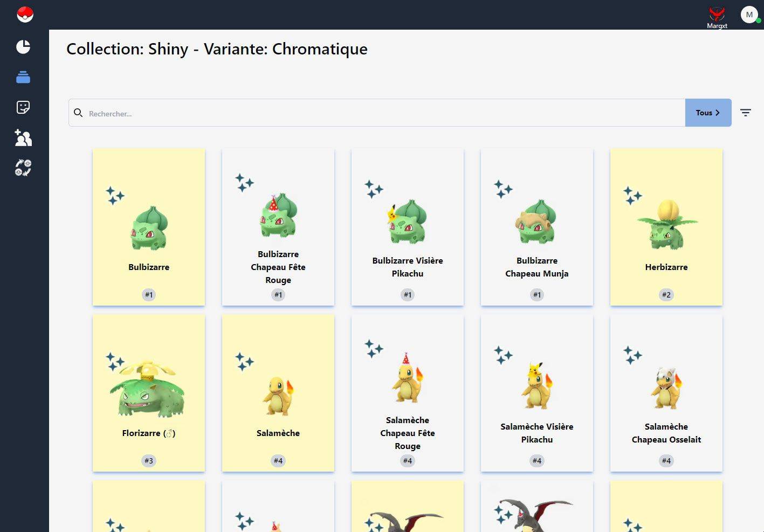Focus the Rechercher search field
The width and height of the screenshot is (764, 532).
pyautogui.click(x=376, y=113)
